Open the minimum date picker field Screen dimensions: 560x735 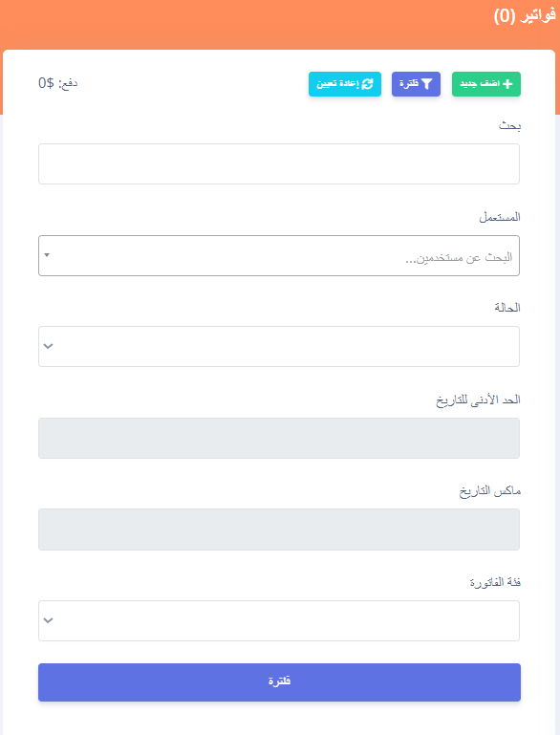coord(279,438)
